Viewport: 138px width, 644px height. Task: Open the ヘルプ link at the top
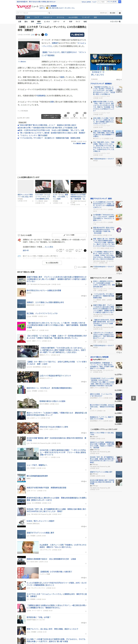[x=94, y=2]
